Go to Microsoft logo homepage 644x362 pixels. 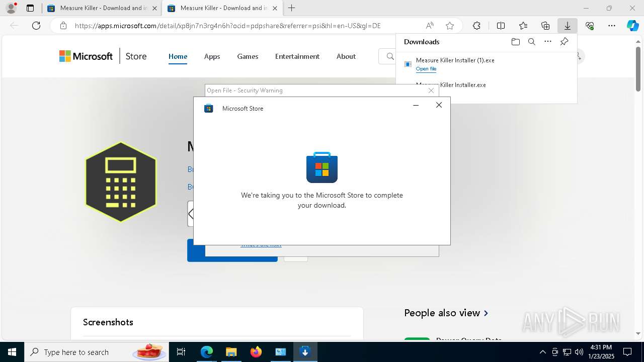[86, 56]
